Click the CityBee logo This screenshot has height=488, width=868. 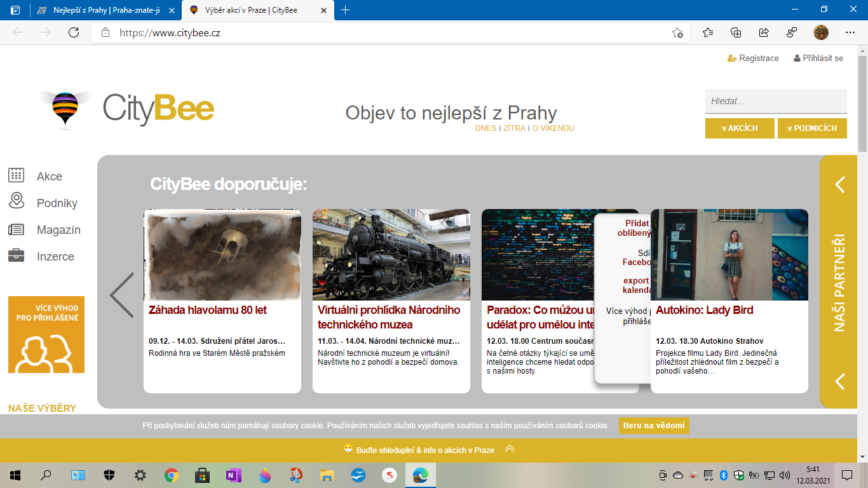click(127, 110)
